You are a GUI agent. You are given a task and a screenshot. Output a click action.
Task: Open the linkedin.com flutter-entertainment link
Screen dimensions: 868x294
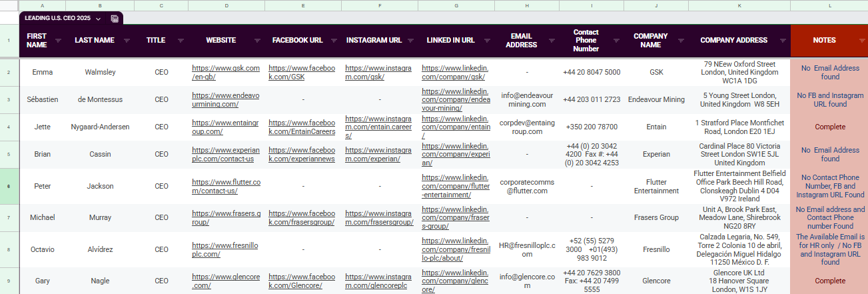pyautogui.click(x=456, y=186)
